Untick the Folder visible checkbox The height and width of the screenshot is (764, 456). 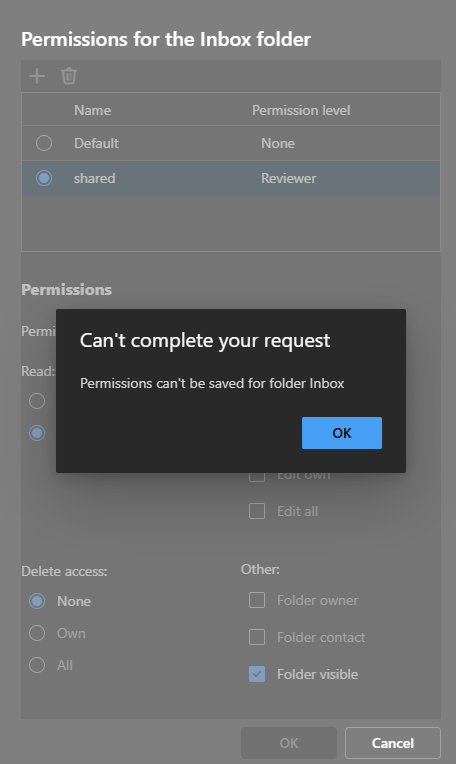(x=257, y=674)
